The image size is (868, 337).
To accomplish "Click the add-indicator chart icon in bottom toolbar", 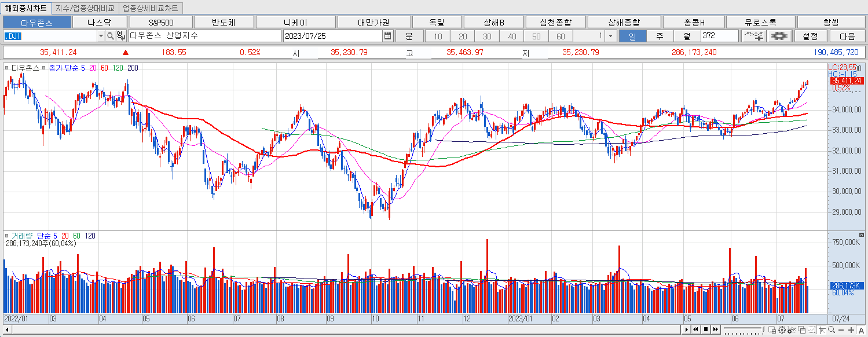I will [792, 330].
